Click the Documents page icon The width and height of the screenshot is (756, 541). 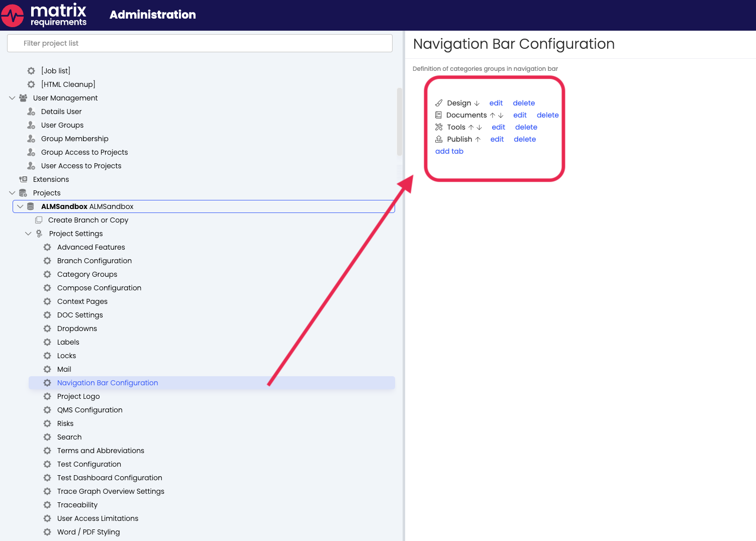coord(438,115)
